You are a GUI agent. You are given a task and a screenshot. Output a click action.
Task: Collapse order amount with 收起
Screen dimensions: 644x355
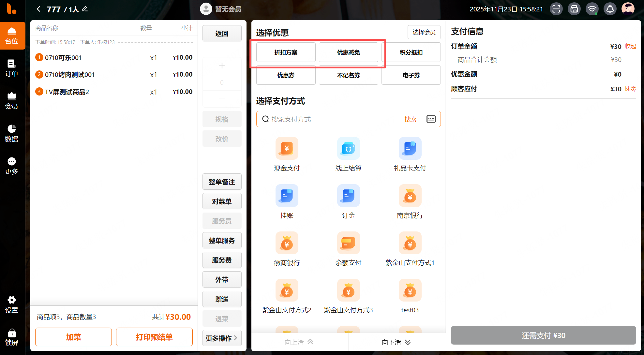pos(630,46)
